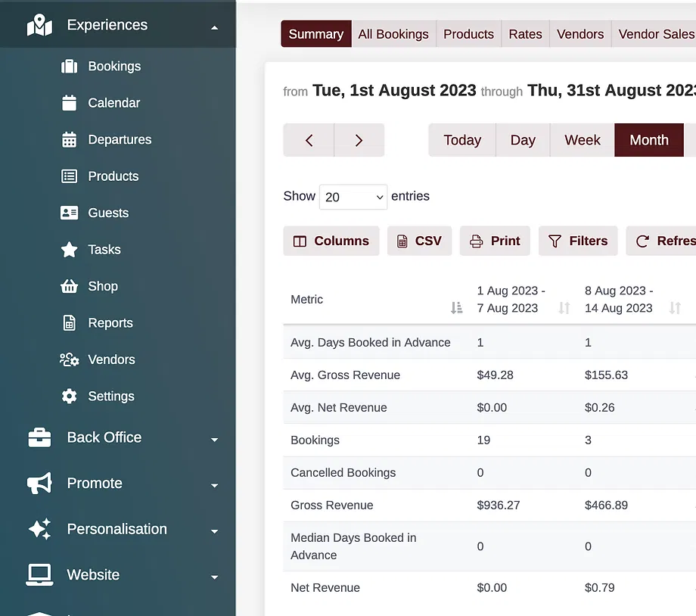696x616 pixels.
Task: Open the Vendors tab in top bar
Action: point(579,34)
